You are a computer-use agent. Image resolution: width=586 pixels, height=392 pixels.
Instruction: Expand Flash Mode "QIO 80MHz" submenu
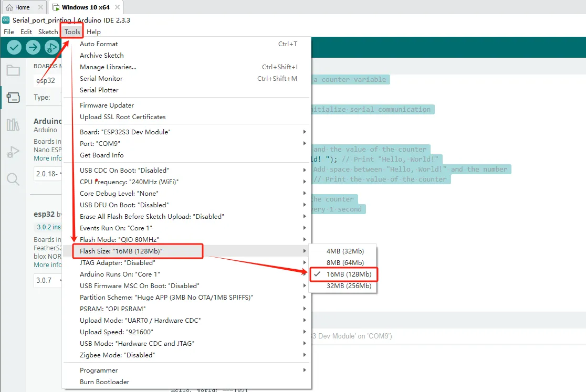186,239
